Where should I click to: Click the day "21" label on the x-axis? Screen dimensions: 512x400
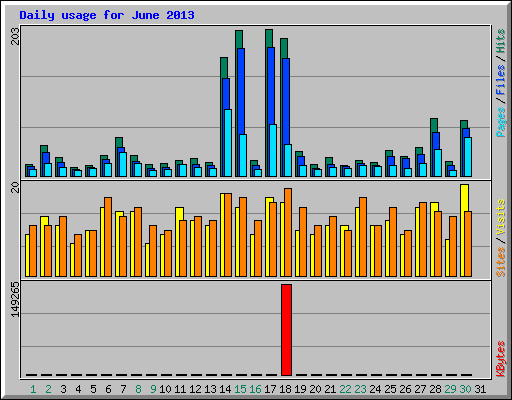pos(330,389)
